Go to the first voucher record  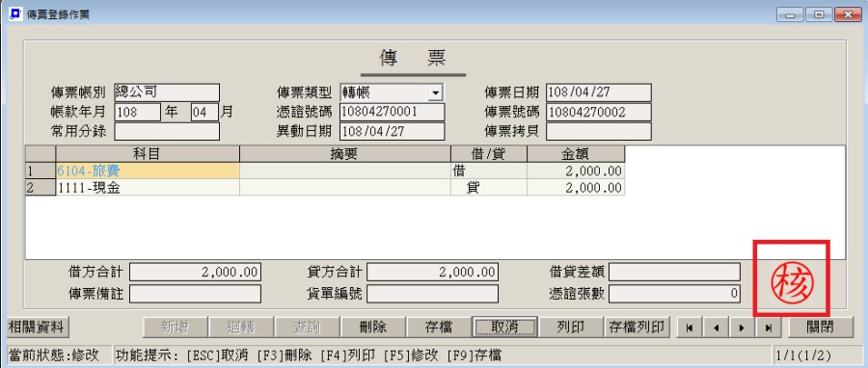point(690,328)
